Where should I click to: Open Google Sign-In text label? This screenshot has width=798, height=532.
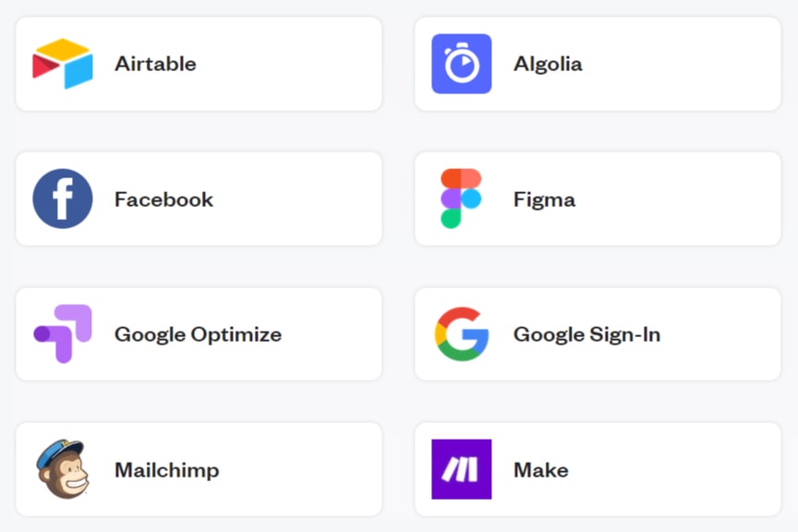click(587, 334)
